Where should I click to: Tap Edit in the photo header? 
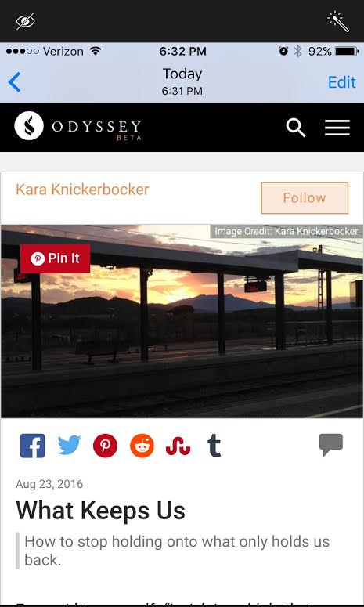pyautogui.click(x=341, y=82)
